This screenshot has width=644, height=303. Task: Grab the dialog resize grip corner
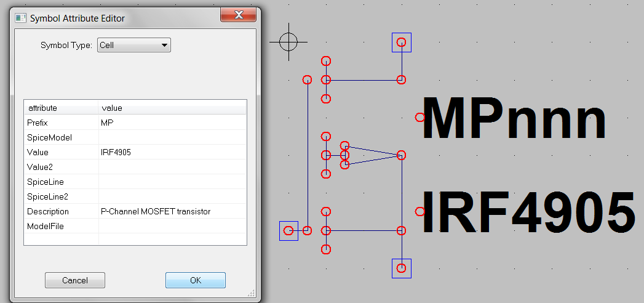point(252,293)
